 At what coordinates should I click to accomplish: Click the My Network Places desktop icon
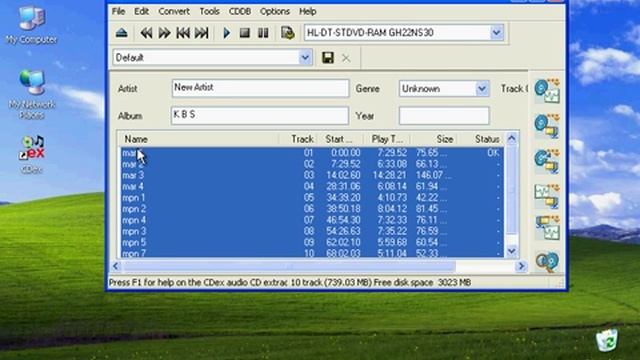click(x=31, y=95)
